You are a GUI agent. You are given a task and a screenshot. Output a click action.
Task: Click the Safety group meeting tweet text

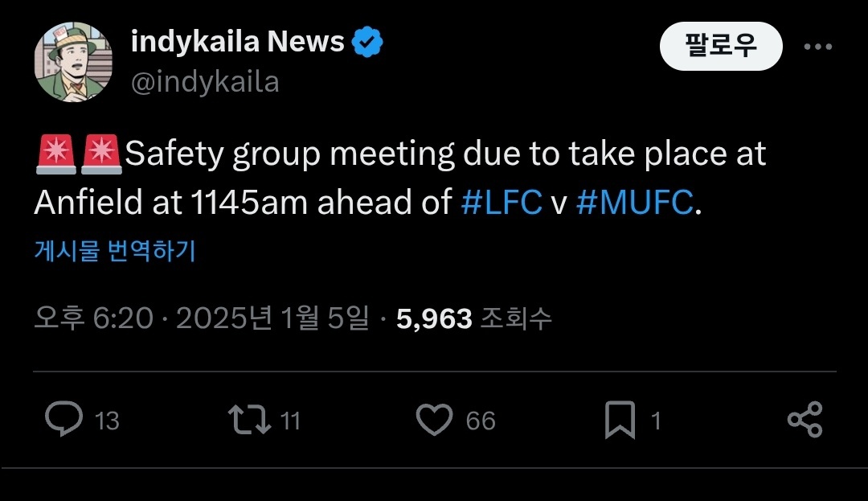[x=402, y=179]
